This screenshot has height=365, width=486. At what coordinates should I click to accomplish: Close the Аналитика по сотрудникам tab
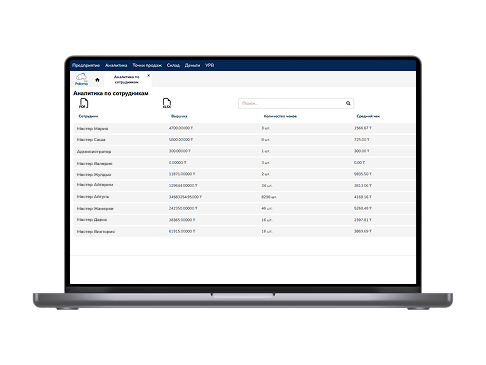tap(148, 76)
